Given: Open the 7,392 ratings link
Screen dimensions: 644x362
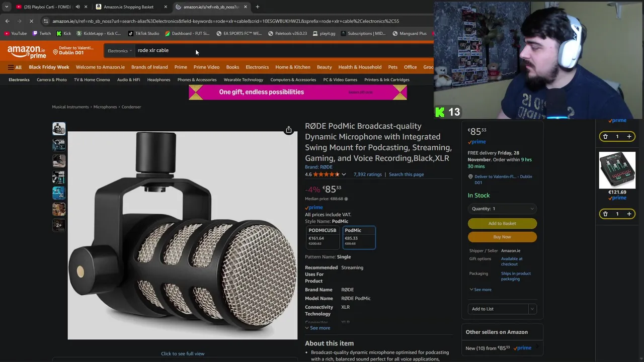Looking at the screenshot, I should point(367,174).
